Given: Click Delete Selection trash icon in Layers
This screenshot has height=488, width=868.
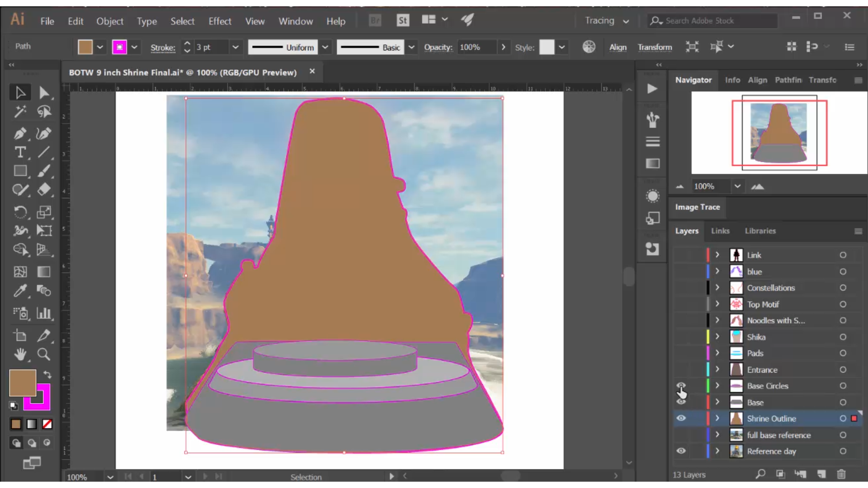Looking at the screenshot, I should tap(841, 474).
